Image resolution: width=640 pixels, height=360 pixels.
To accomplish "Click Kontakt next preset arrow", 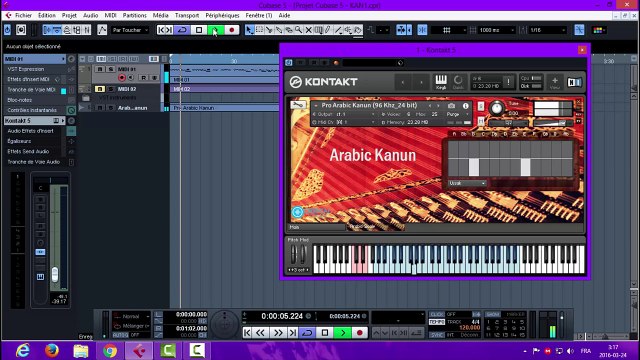I will click(421, 82).
